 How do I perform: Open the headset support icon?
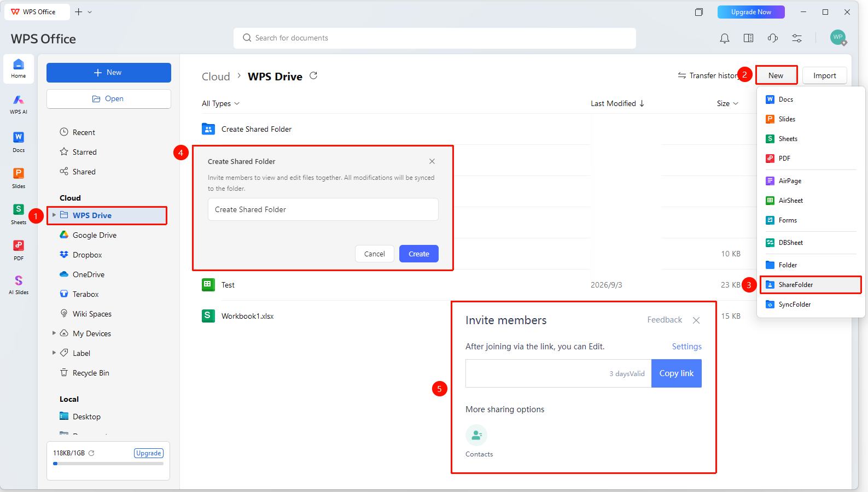(x=773, y=38)
